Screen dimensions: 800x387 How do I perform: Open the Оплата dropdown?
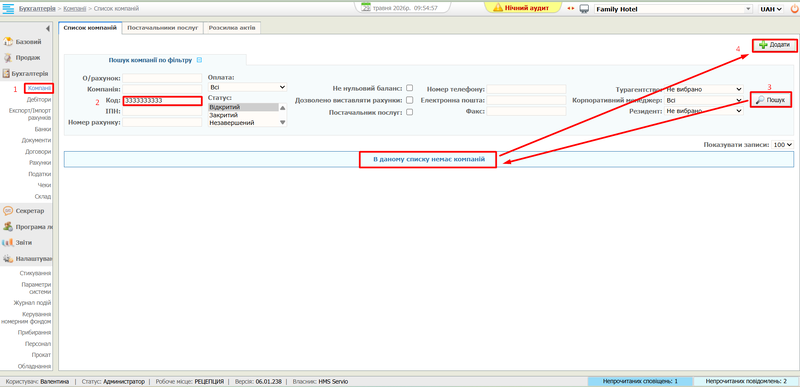click(x=247, y=87)
